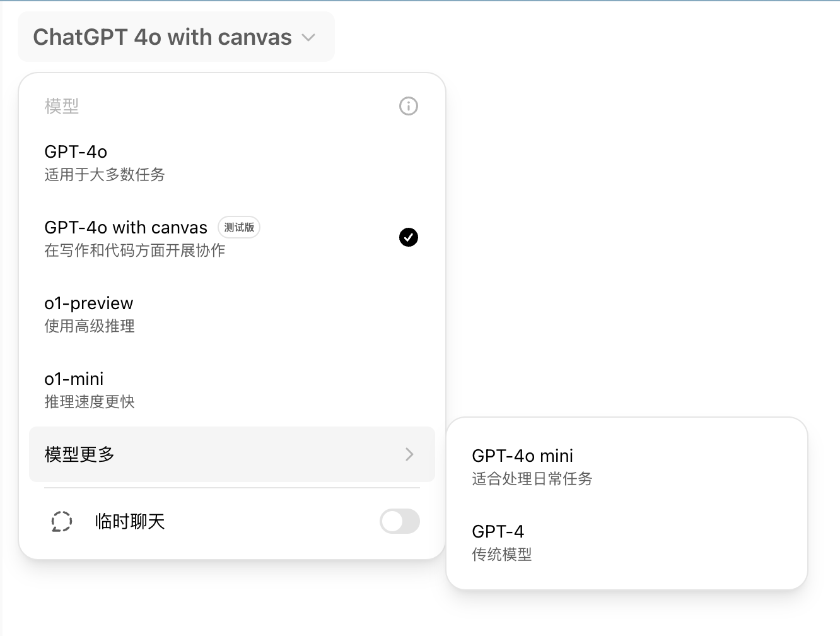
Task: Click the info icon beside 模型 header
Action: tap(409, 106)
